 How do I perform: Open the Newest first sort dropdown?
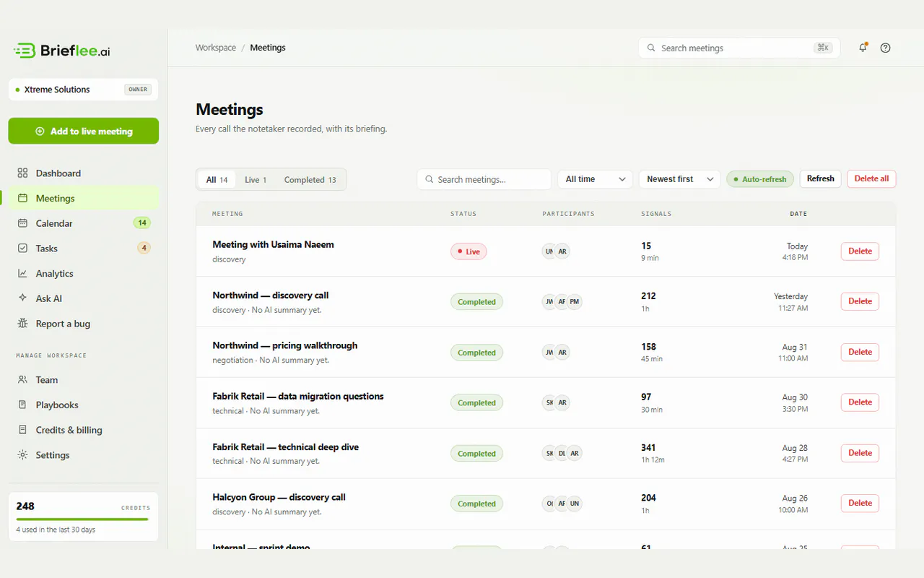[x=679, y=179]
